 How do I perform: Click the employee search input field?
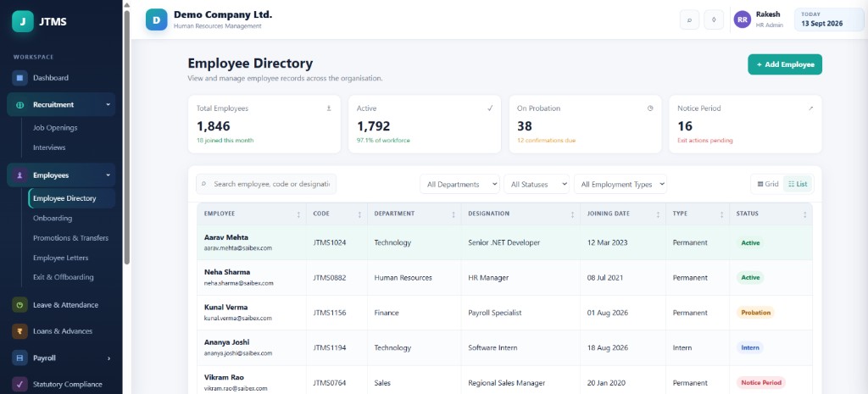tap(266, 184)
